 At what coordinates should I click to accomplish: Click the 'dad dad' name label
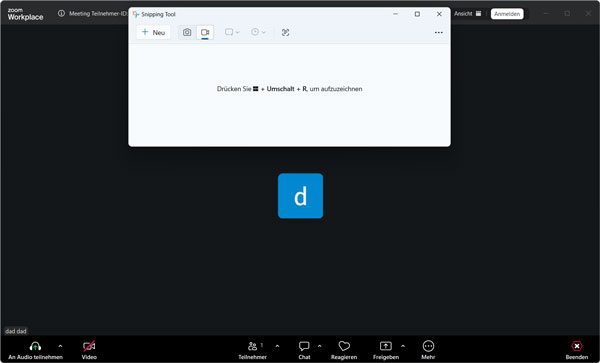click(x=16, y=331)
